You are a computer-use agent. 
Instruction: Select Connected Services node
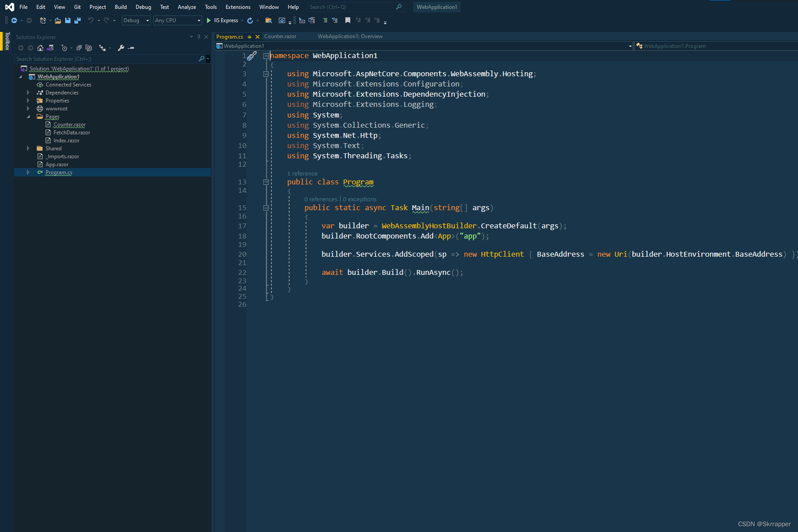(68, 85)
